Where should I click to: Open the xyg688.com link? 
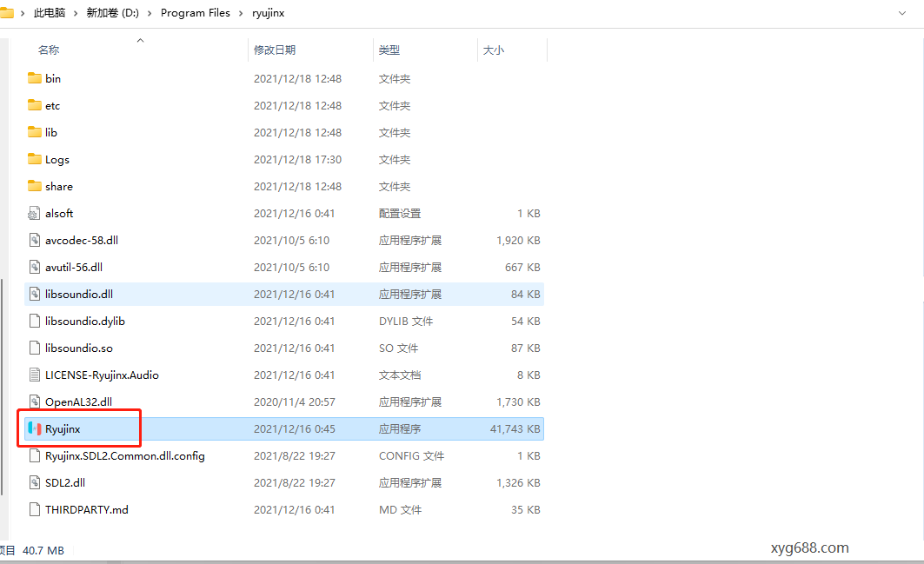point(809,547)
